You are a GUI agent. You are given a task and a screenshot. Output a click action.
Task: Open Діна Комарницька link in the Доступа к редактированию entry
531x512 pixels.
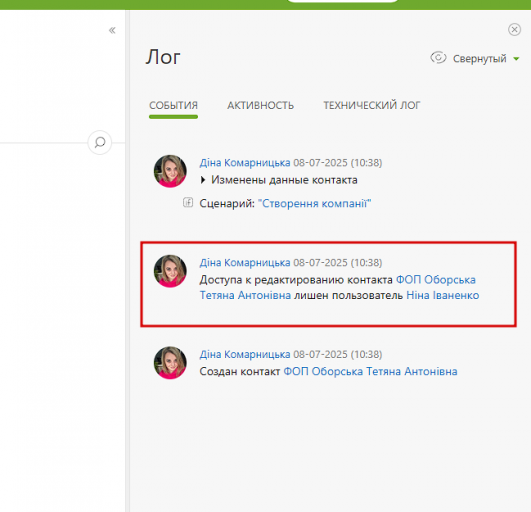tap(245, 263)
